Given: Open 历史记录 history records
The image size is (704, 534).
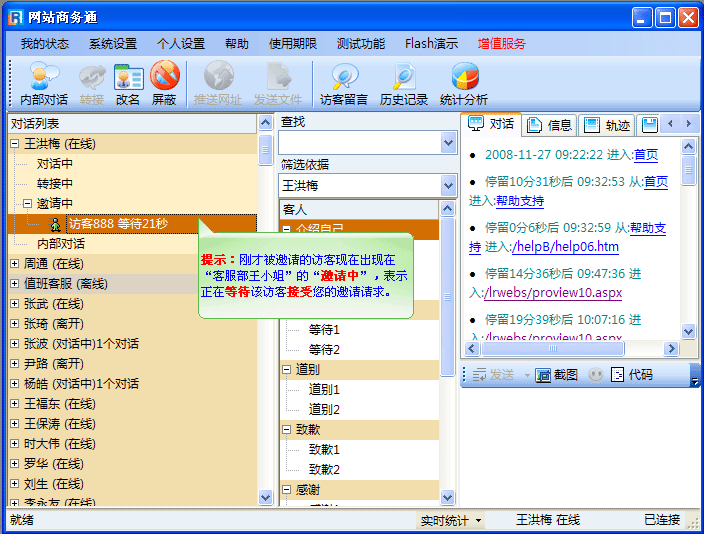Looking at the screenshot, I should (x=404, y=84).
